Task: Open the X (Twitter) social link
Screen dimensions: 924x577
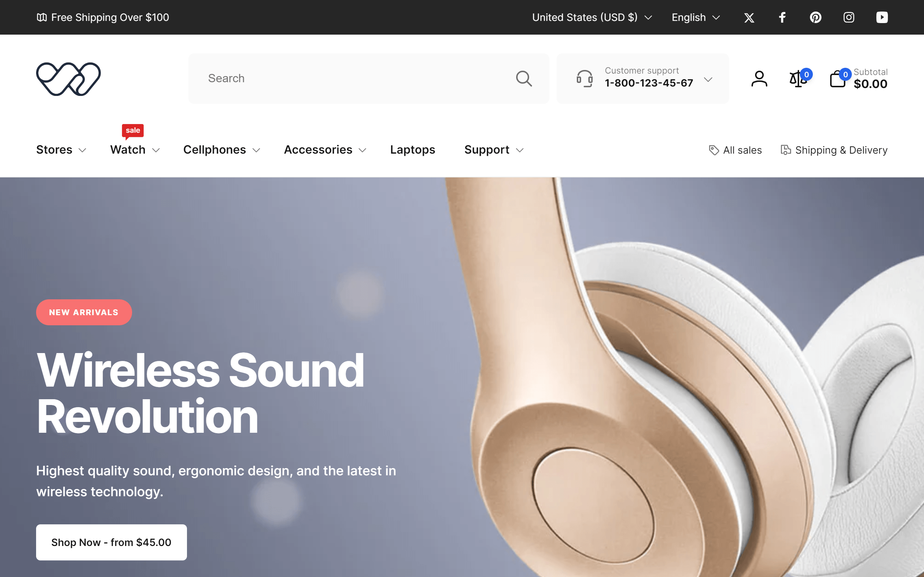Action: point(749,18)
